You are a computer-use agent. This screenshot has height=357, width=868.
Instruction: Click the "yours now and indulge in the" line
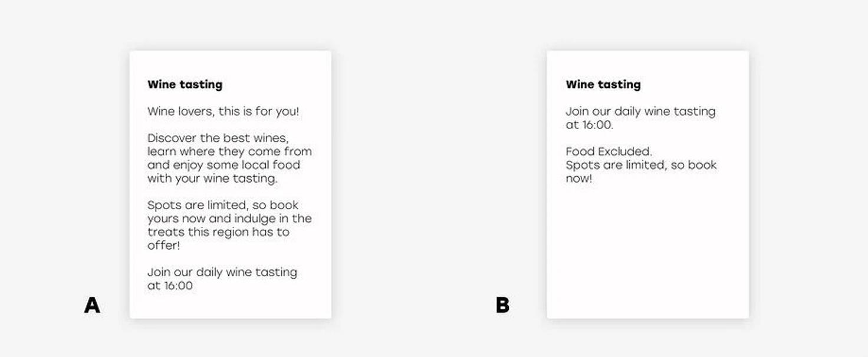(x=229, y=219)
